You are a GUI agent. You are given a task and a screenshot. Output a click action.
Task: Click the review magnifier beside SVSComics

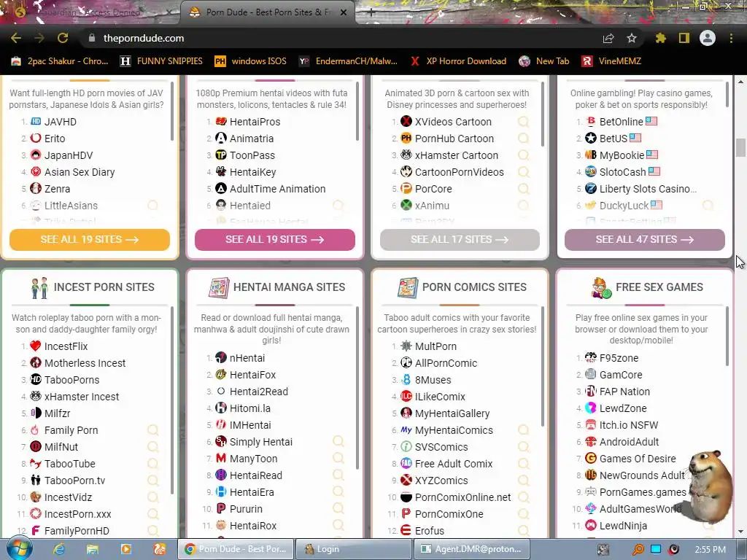click(x=523, y=447)
